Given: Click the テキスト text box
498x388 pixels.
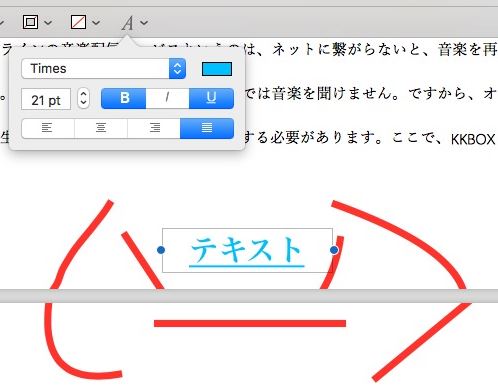Looking at the screenshot, I should pos(247,250).
